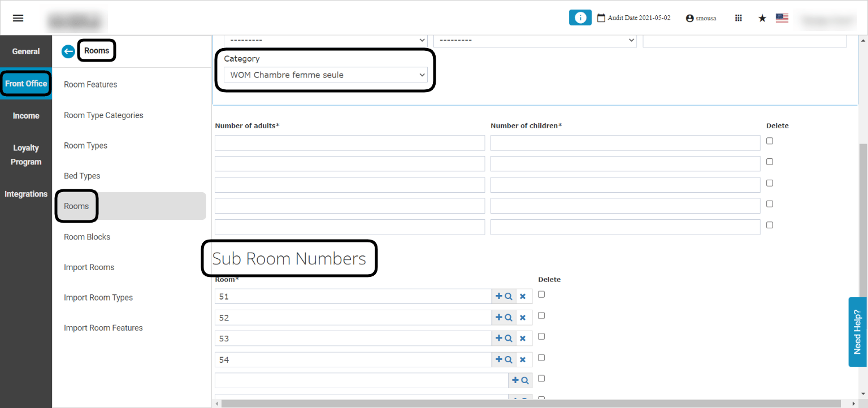Tick the Delete checkbox for room 52
The image size is (868, 408).
click(541, 315)
